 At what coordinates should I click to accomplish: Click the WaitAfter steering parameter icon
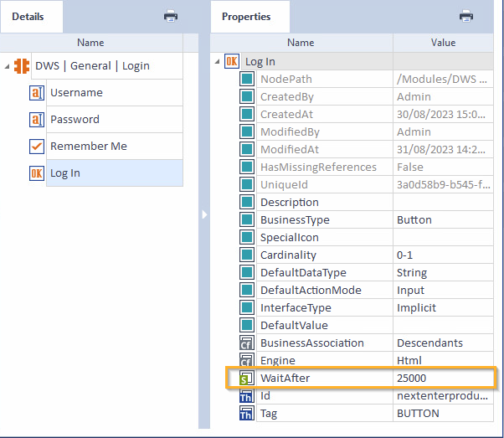click(247, 379)
